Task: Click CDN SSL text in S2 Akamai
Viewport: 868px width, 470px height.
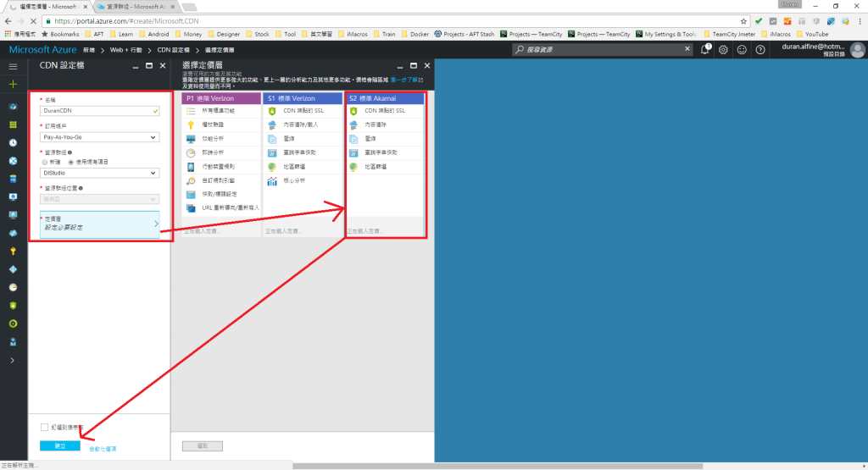Action: pyautogui.click(x=385, y=111)
